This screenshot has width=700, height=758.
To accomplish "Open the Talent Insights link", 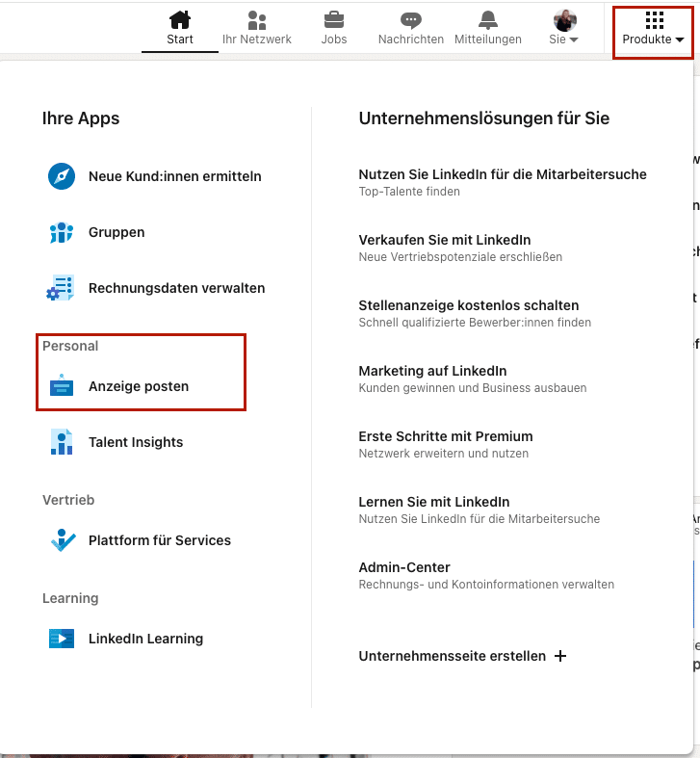I will tap(136, 442).
